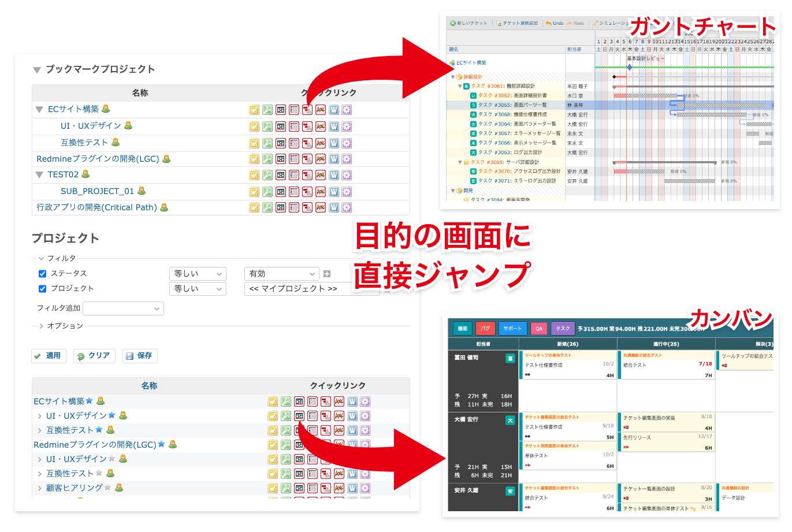Click line graph icon in Redmineプラグインの開発 bookmark row
792x532 pixels.
tap(321, 159)
